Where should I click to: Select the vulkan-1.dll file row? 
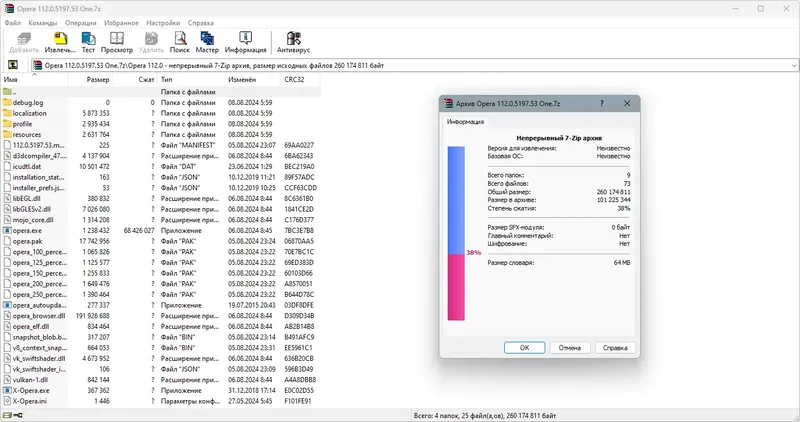click(x=161, y=380)
